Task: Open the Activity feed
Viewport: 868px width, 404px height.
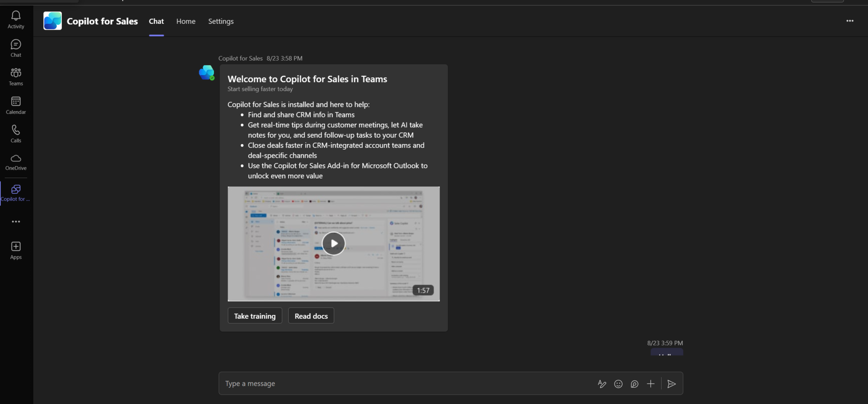Action: click(x=16, y=19)
